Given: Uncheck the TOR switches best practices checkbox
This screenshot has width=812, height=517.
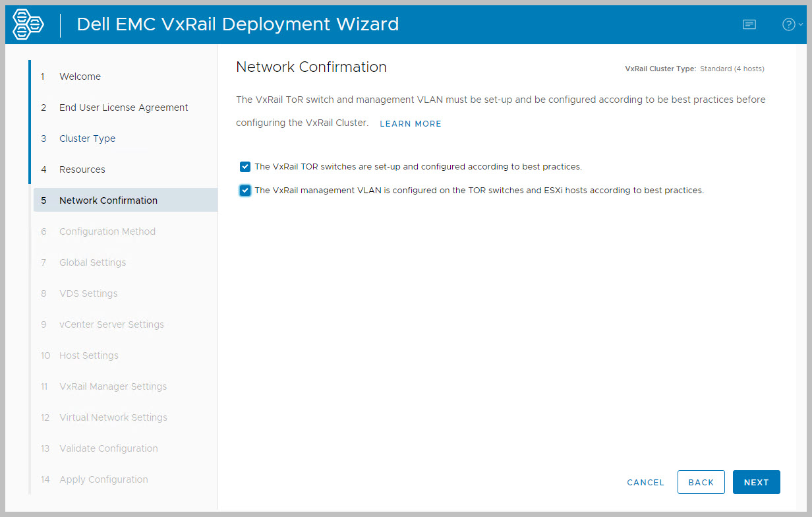Looking at the screenshot, I should pyautogui.click(x=245, y=167).
